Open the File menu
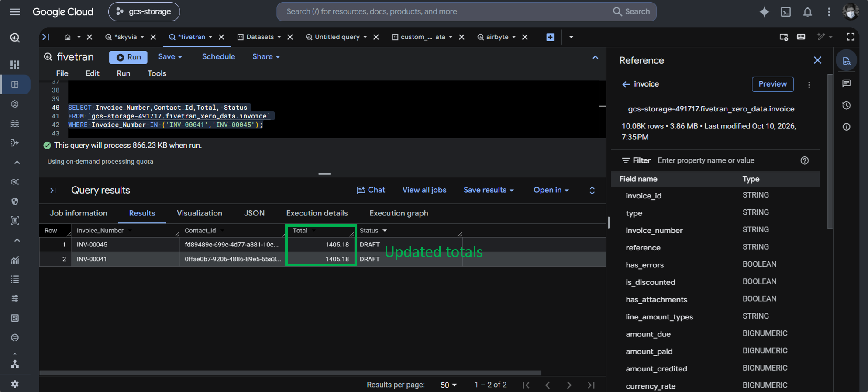Screen dimensions: 868x392 (62, 73)
